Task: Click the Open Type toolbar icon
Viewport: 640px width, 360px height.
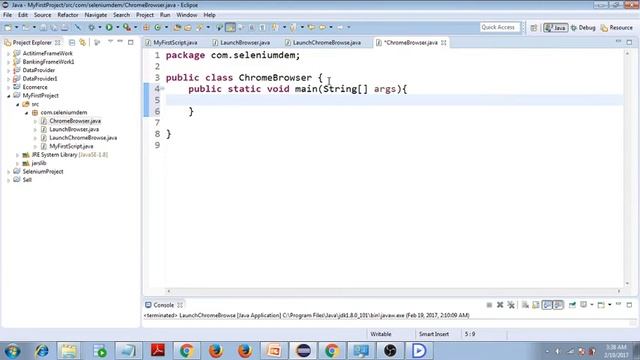Action: [x=177, y=27]
